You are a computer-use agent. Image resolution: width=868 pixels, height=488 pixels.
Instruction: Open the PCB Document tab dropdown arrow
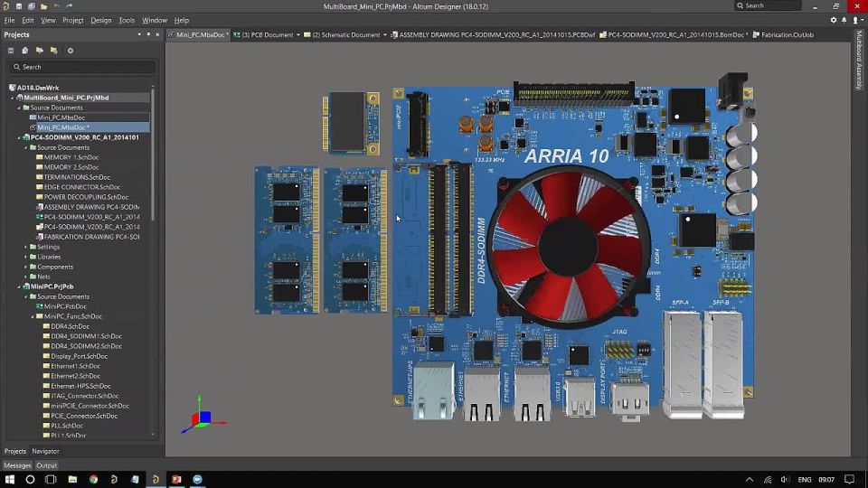click(x=298, y=35)
